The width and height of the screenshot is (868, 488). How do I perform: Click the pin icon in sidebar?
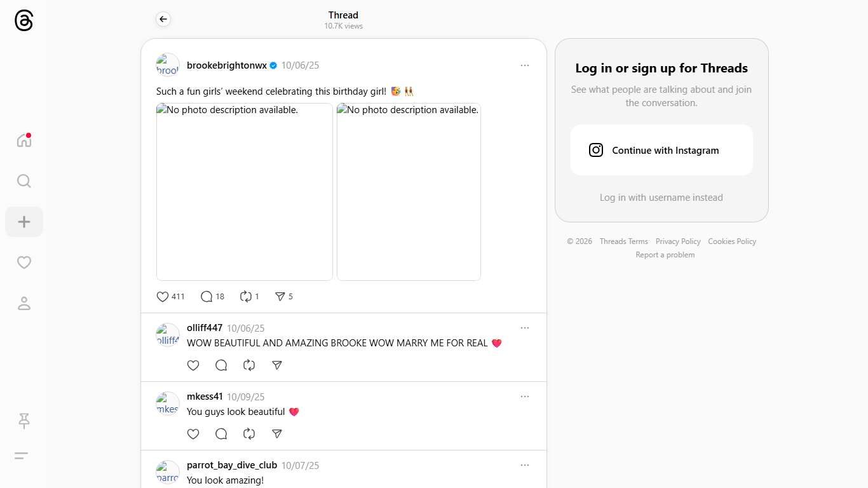pos(24,420)
